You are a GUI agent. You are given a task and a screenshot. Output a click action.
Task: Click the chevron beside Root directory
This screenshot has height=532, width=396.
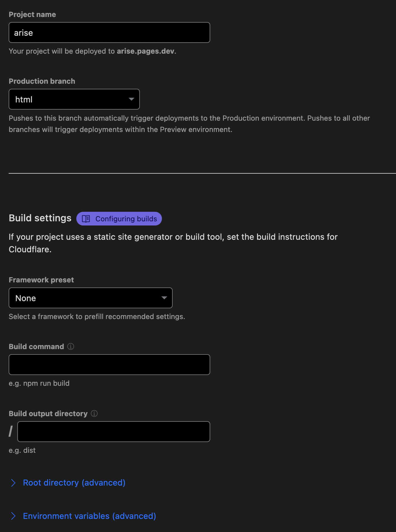(13, 483)
